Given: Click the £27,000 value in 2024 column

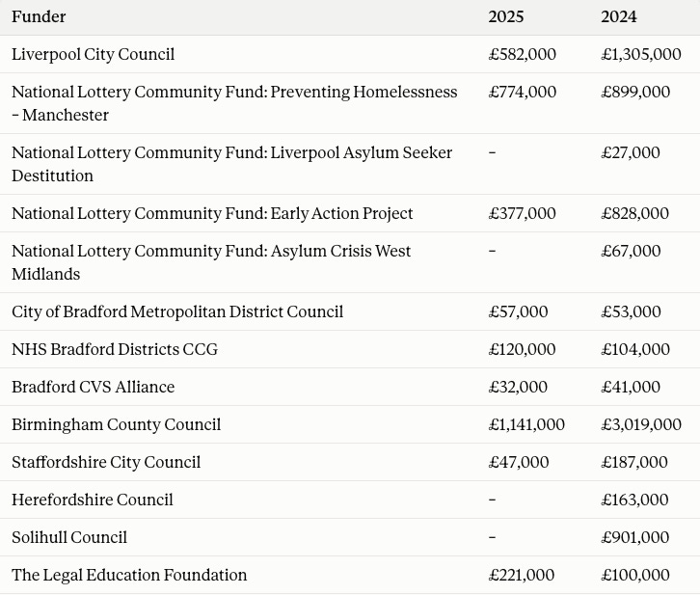Looking at the screenshot, I should coord(631,152).
